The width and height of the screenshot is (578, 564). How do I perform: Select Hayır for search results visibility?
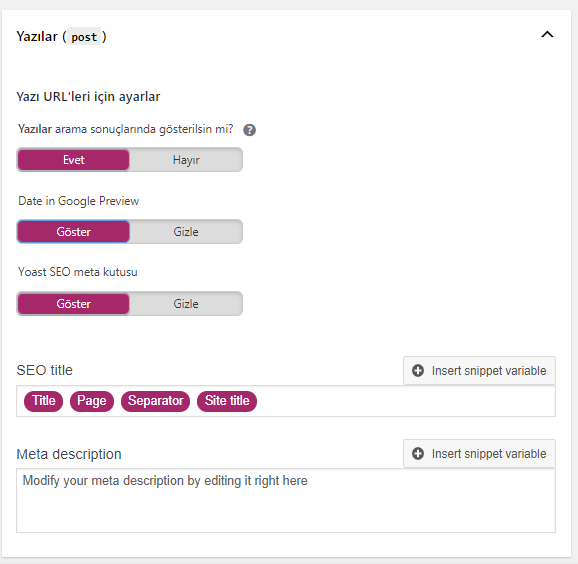point(186,160)
